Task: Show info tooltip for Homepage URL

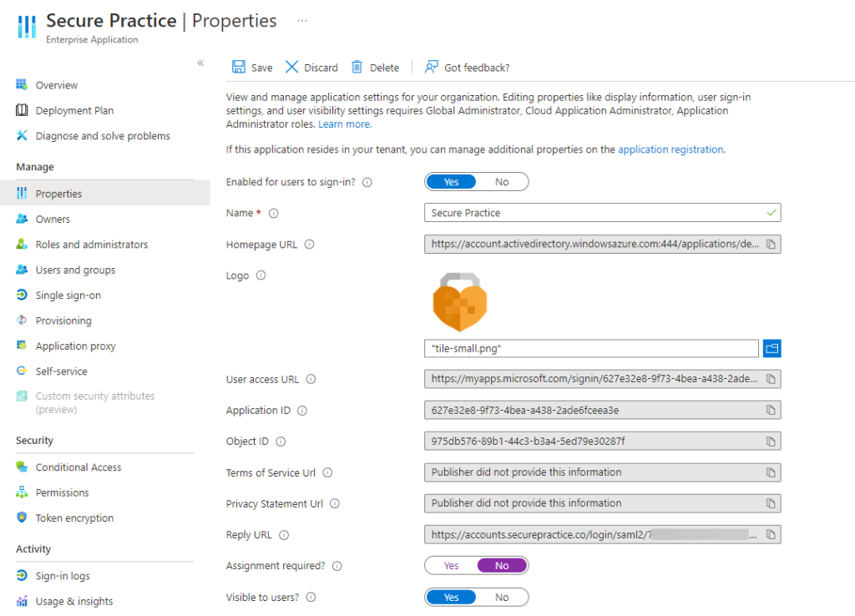Action: pyautogui.click(x=309, y=245)
